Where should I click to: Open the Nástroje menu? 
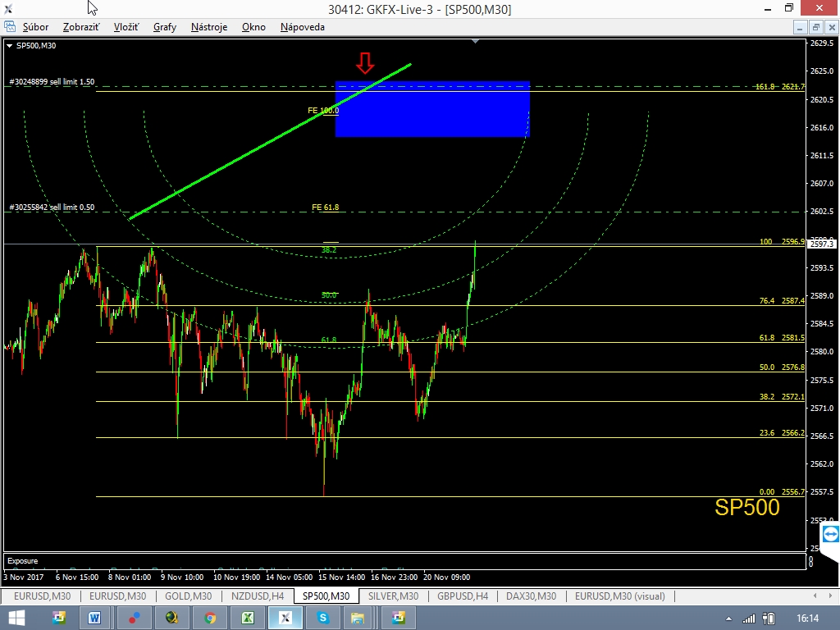pos(209,27)
